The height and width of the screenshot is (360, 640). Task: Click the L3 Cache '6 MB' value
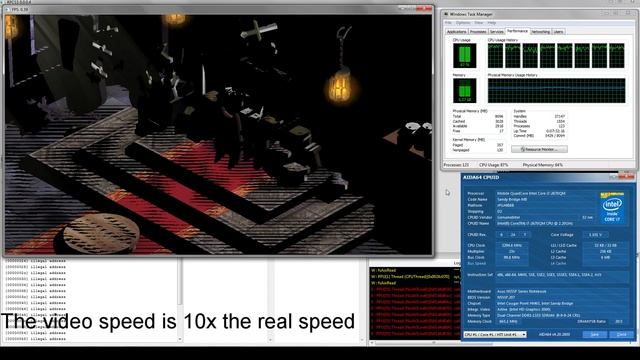point(606,258)
